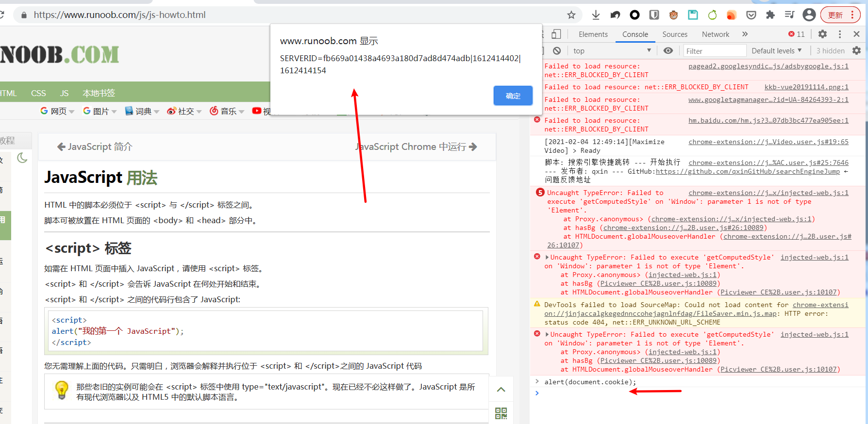Open the user profile avatar
868x424 pixels.
(809, 15)
